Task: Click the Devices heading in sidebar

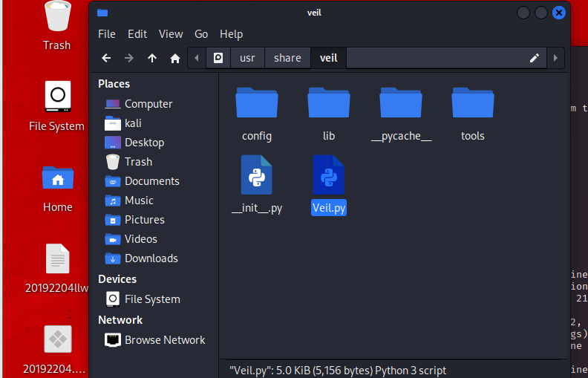Action: tap(117, 279)
